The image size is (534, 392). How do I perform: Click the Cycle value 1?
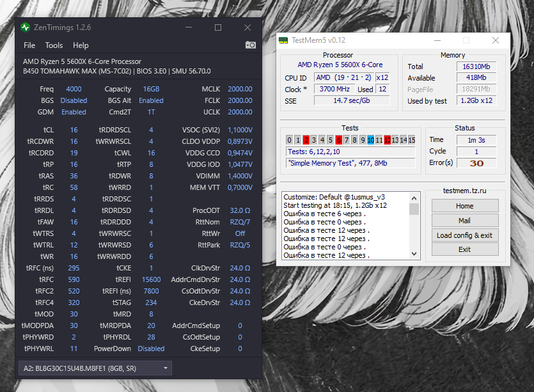tap(476, 152)
